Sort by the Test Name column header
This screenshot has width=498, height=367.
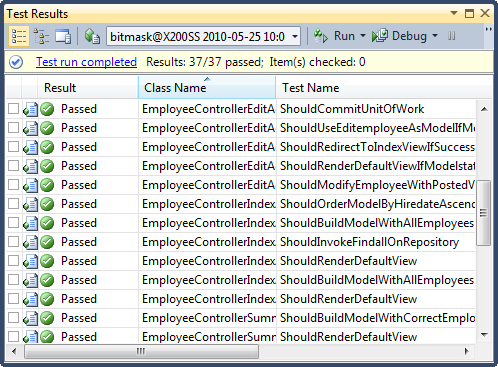[x=383, y=88]
